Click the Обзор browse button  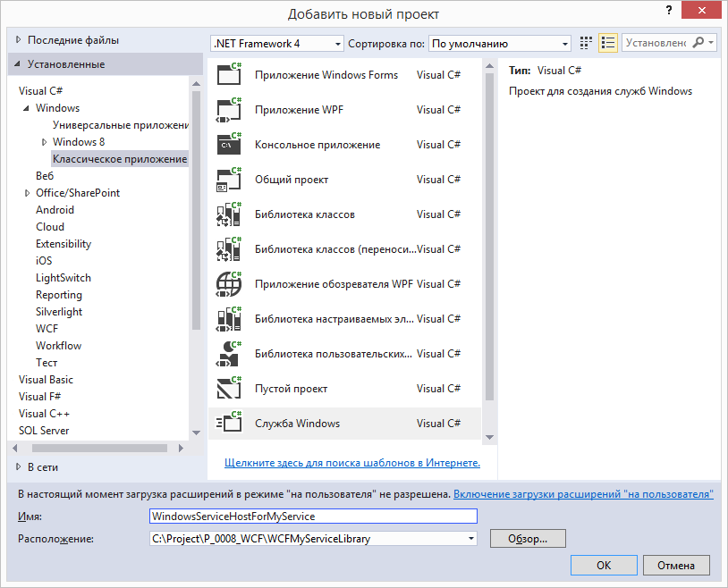pos(528,538)
